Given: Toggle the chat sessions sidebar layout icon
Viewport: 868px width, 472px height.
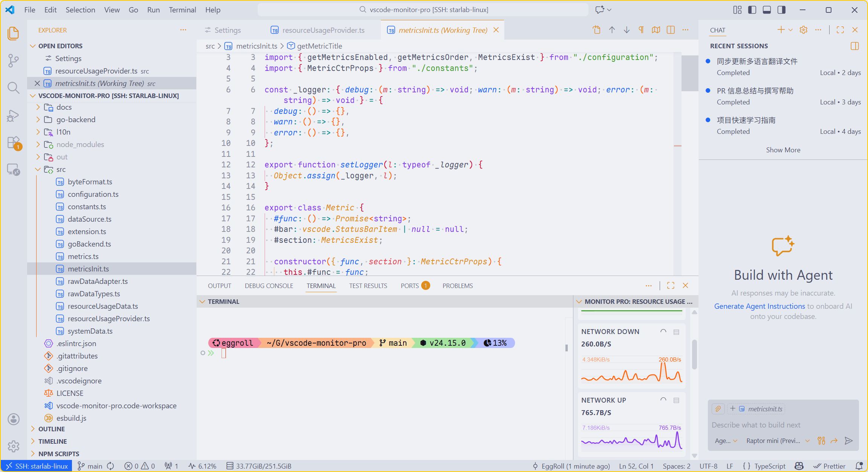Looking at the screenshot, I should 855,46.
